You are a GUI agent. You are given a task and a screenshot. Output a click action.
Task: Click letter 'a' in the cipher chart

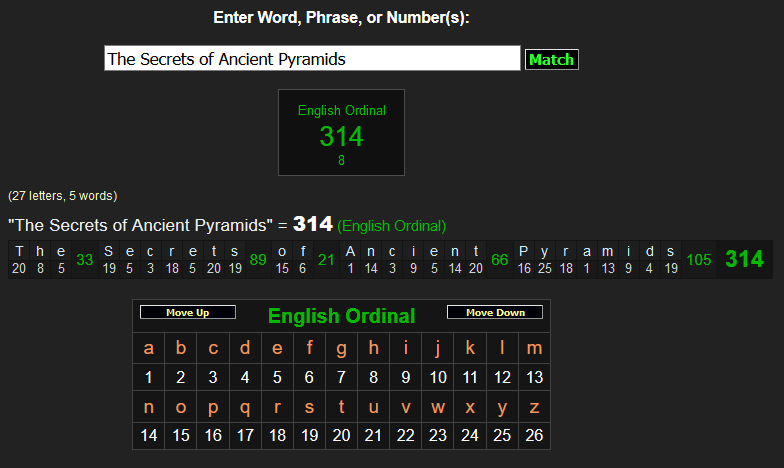(x=149, y=348)
